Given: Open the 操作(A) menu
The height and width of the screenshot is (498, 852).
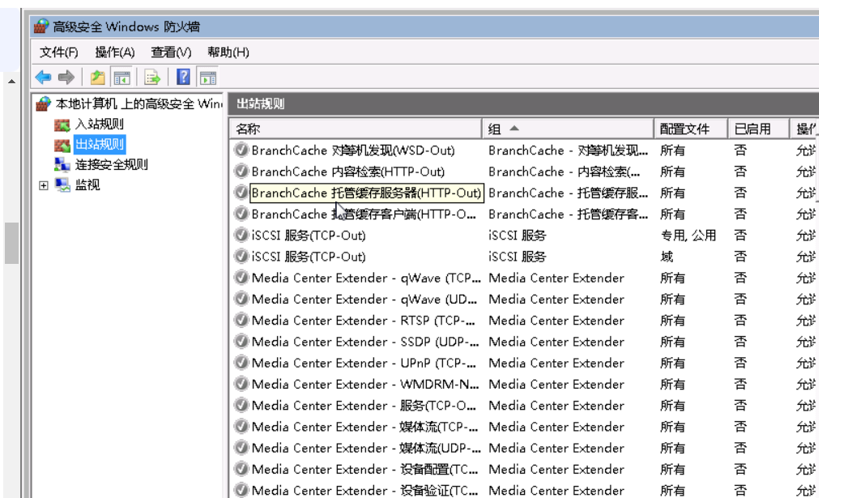Looking at the screenshot, I should pyautogui.click(x=115, y=52).
